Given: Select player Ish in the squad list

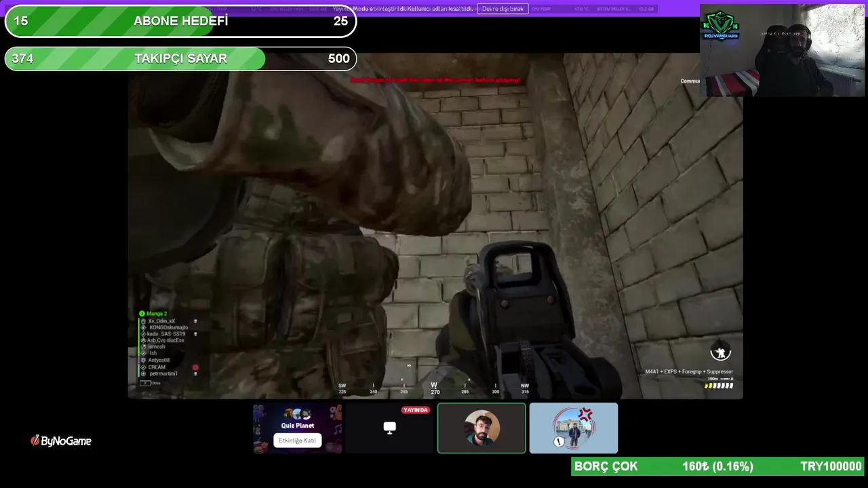Looking at the screenshot, I should click(153, 353).
